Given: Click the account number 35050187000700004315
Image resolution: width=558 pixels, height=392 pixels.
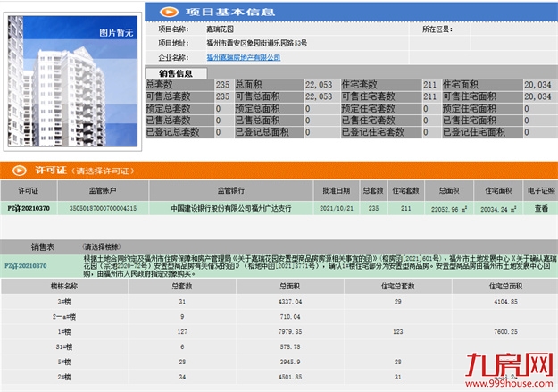Looking at the screenshot, I should (103, 208).
